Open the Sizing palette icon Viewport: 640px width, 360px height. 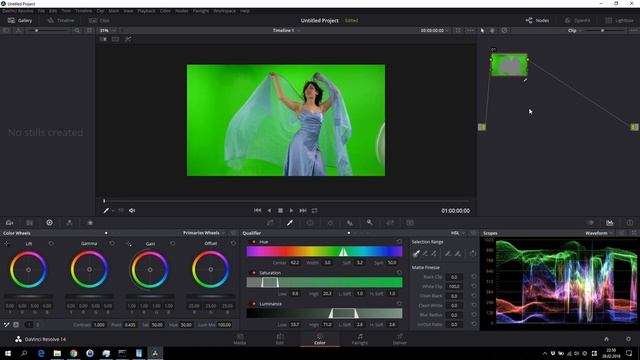[390, 223]
